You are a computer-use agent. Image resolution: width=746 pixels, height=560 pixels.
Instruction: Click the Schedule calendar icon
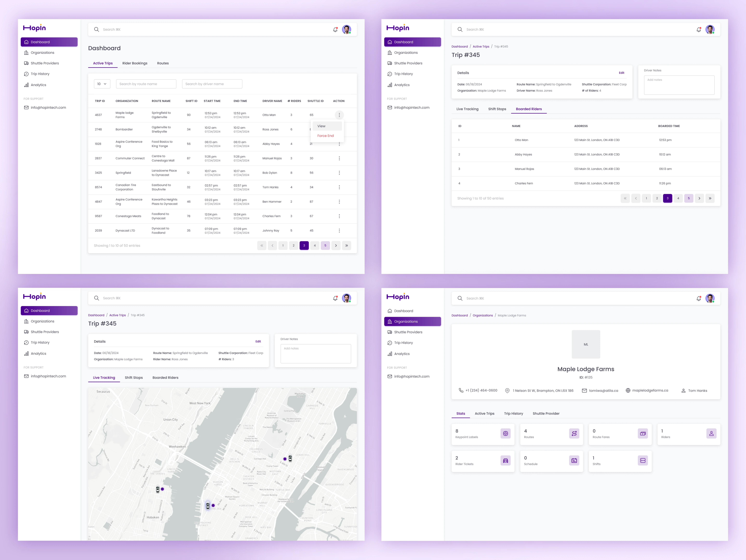tap(574, 460)
